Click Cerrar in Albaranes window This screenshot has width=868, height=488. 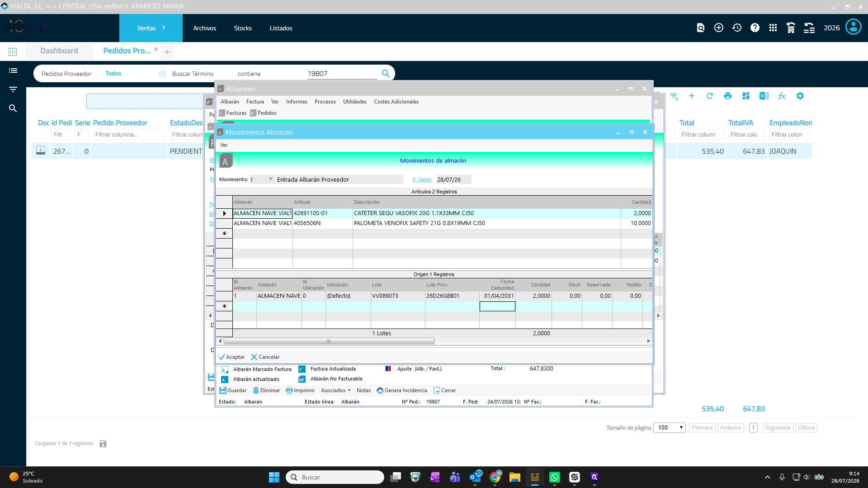tap(444, 390)
